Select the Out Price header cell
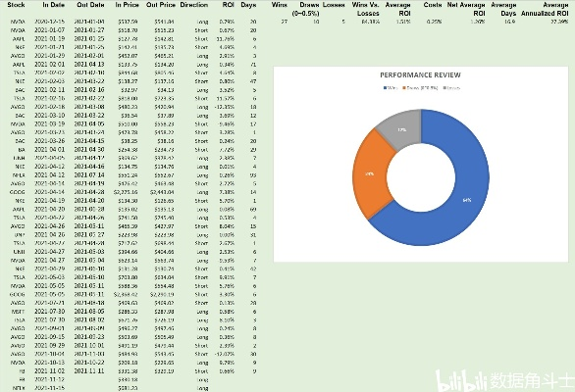 161,5
